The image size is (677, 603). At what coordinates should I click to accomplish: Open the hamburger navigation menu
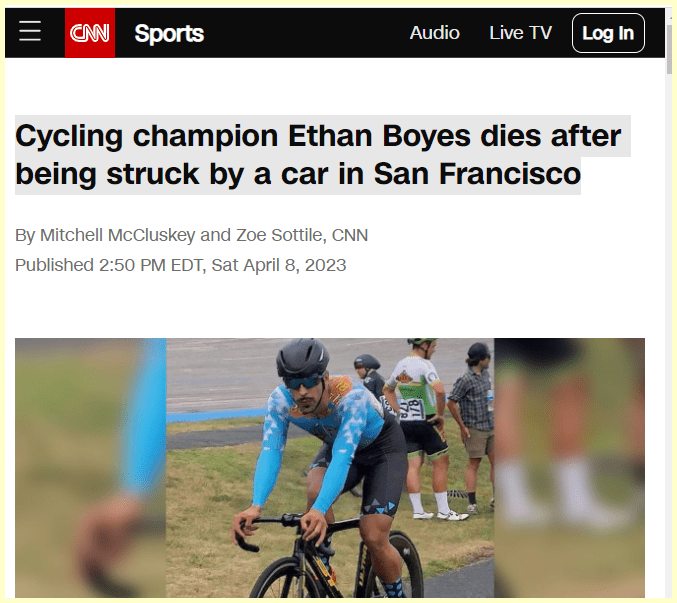[30, 33]
